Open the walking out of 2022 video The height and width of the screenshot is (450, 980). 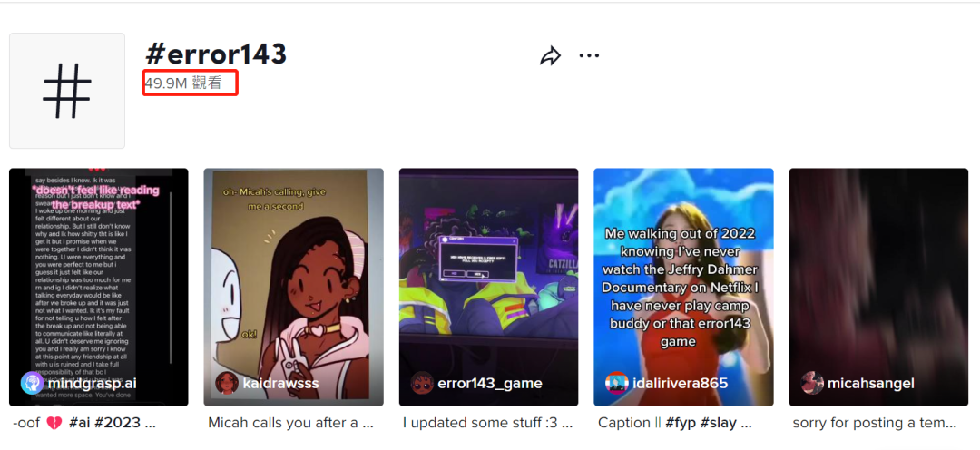point(684,287)
